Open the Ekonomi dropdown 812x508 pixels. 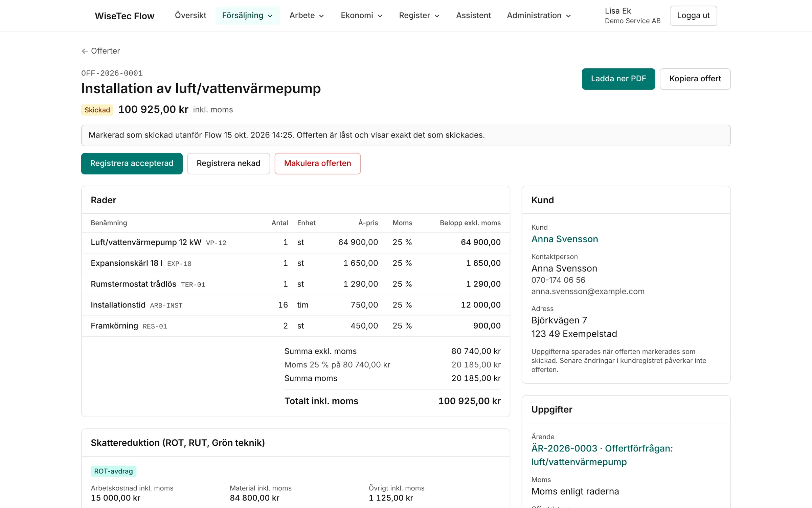click(x=361, y=16)
